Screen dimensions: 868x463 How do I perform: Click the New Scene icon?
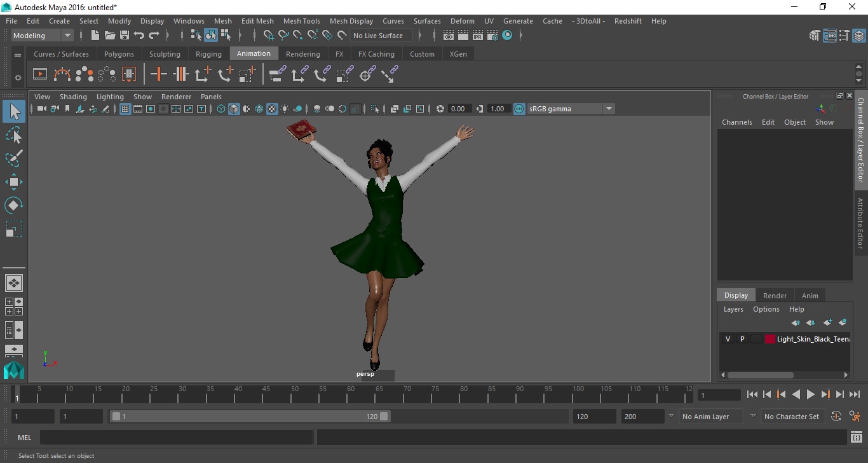point(95,36)
